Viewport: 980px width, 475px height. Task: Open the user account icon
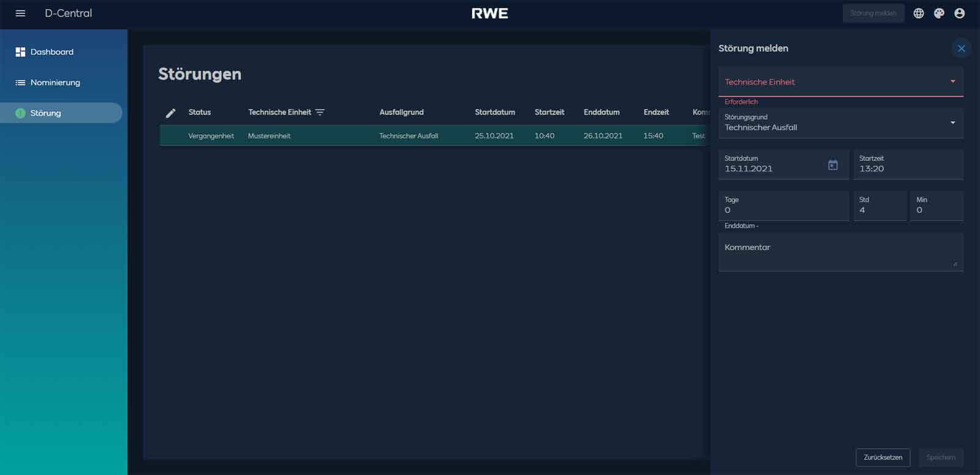tap(959, 13)
